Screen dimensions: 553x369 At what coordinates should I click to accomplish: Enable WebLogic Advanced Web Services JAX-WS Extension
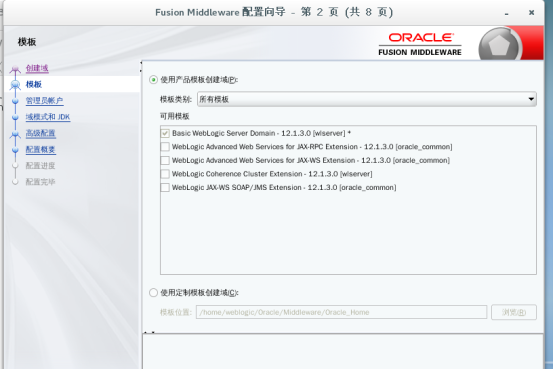[165, 161]
